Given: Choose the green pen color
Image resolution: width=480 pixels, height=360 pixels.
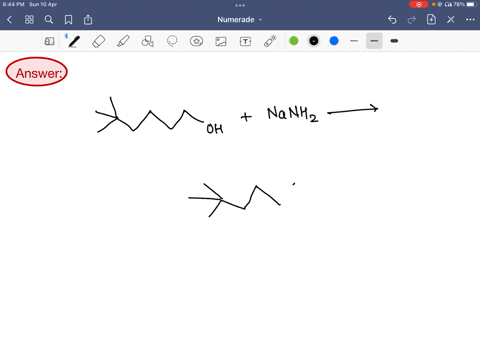Looking at the screenshot, I should tap(294, 41).
